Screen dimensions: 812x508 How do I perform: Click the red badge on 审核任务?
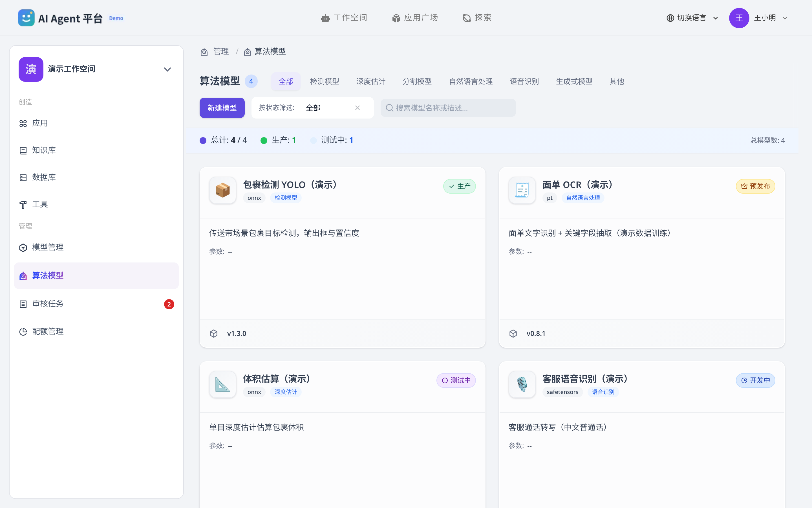(x=169, y=304)
